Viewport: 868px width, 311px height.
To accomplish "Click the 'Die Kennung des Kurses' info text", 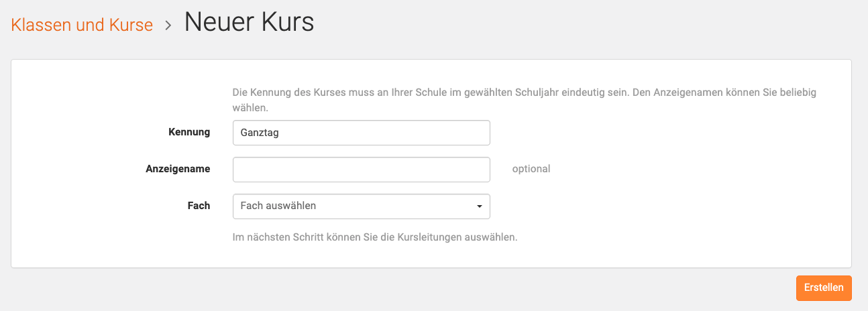I will (x=525, y=99).
